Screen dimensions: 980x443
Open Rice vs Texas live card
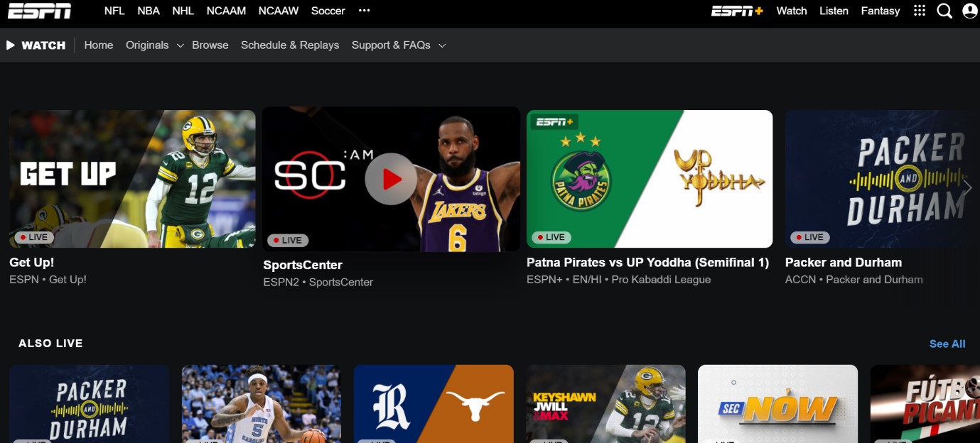(x=434, y=404)
